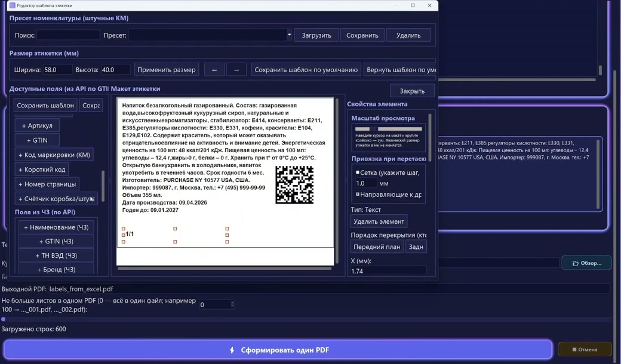Image resolution: width=621 pixels, height=364 pixels.
Task: Click the left arrow button next to Применить размер
Action: pos(214,70)
